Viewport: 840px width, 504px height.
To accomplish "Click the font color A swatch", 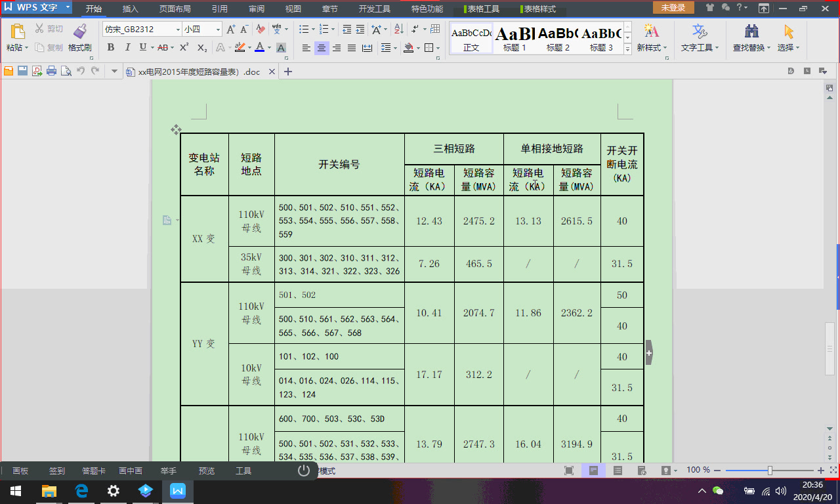I will 259,47.
